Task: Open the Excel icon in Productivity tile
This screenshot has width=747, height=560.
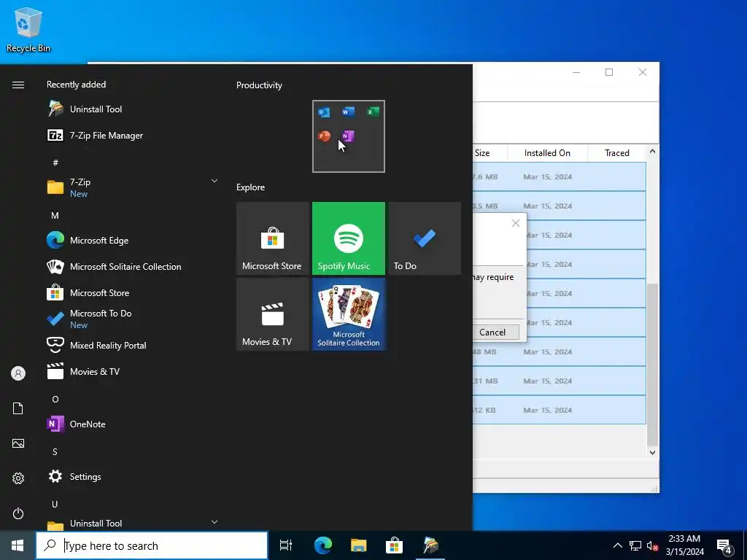Action: [373, 112]
